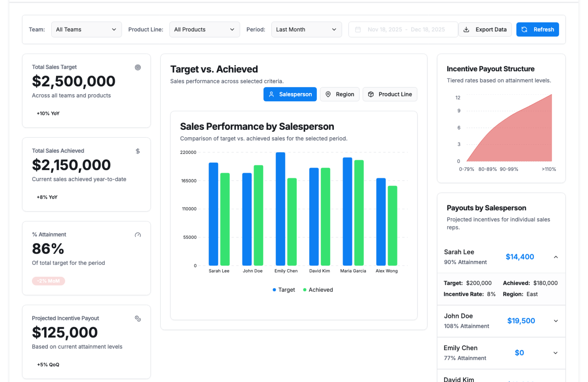Viewport: 588px width, 382px height.
Task: Open the All Teams dropdown
Action: tap(86, 30)
